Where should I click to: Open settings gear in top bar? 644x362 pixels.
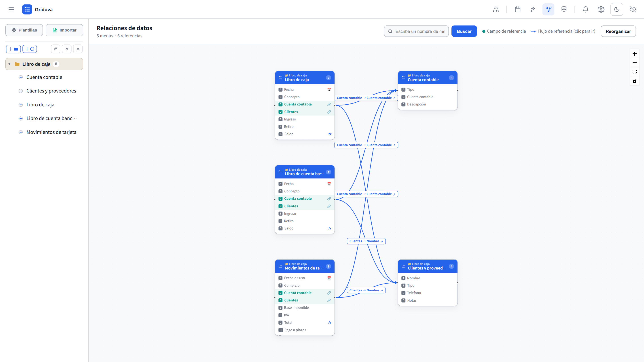click(601, 9)
